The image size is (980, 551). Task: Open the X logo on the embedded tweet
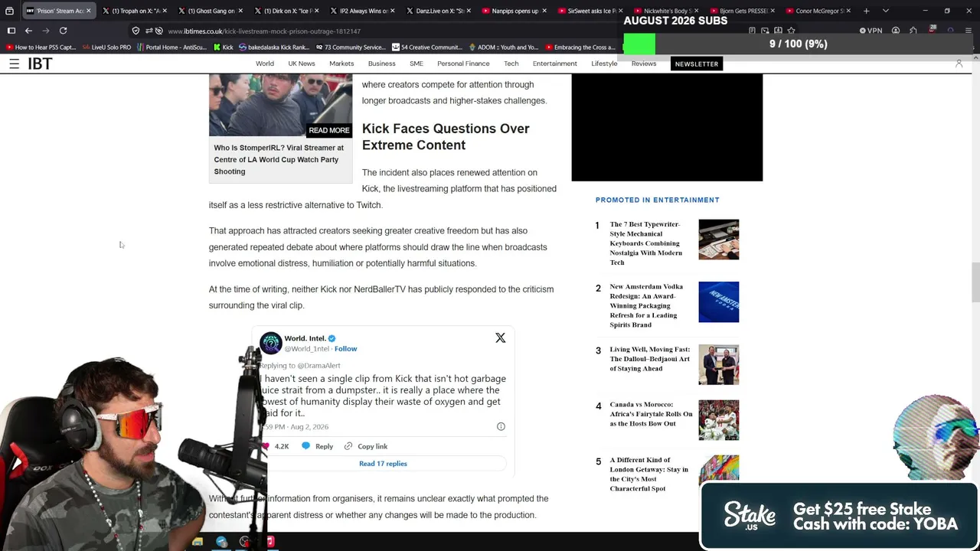click(x=500, y=338)
